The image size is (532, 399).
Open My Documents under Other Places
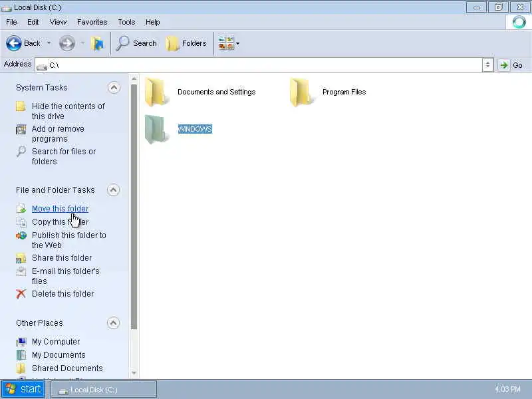click(x=59, y=355)
